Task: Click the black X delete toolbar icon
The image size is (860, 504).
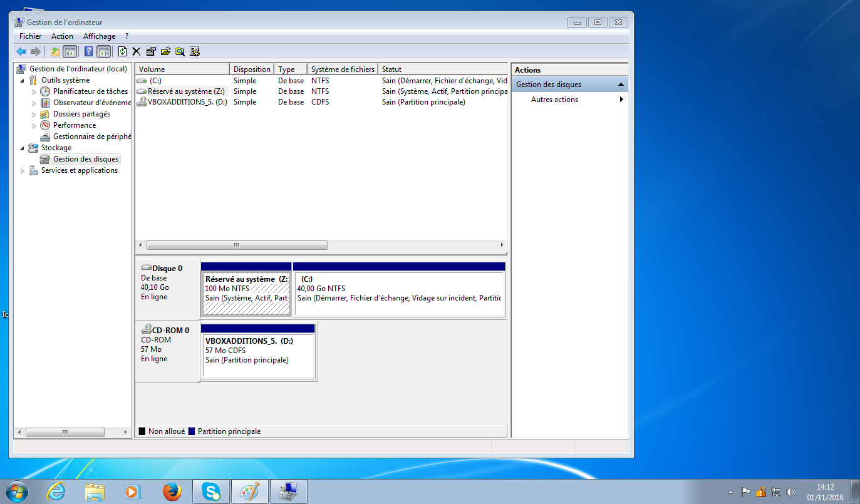Action: (136, 51)
